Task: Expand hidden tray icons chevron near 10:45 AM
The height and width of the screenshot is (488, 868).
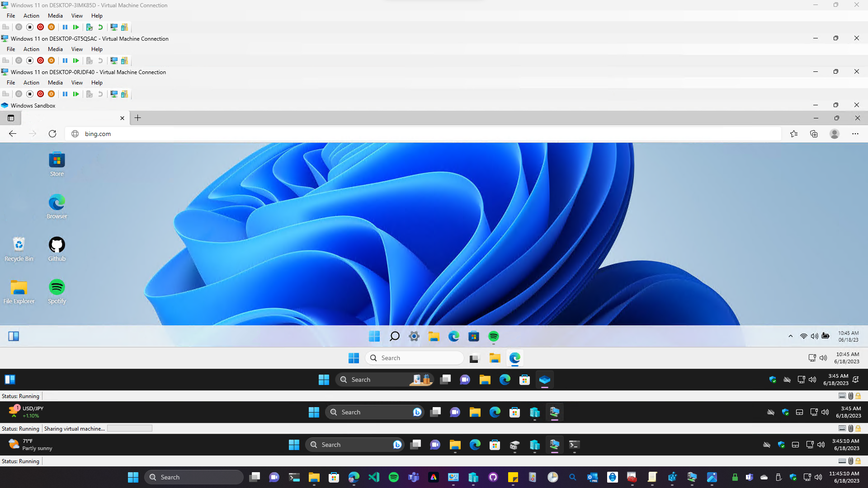Action: click(790, 336)
